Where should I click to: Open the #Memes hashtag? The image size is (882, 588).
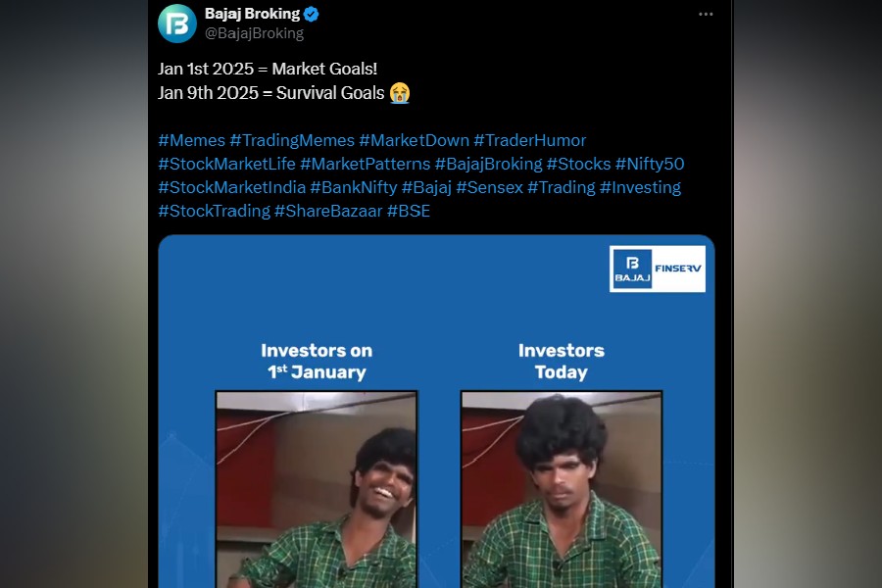tap(192, 140)
